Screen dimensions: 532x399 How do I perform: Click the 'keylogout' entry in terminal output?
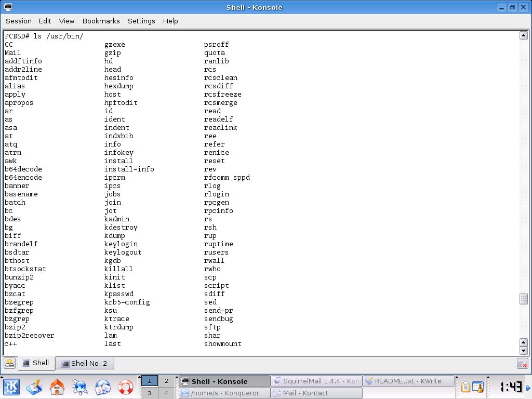(123, 252)
